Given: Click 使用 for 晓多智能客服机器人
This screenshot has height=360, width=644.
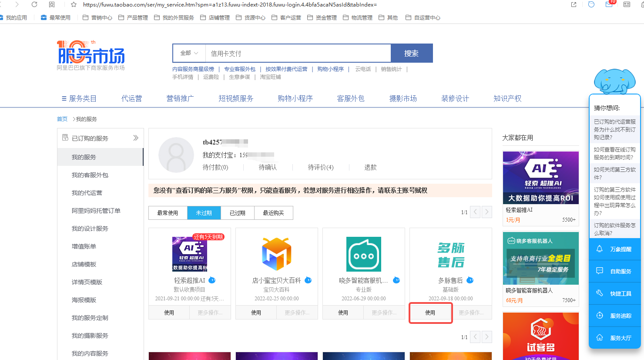Looking at the screenshot, I should click(343, 313).
